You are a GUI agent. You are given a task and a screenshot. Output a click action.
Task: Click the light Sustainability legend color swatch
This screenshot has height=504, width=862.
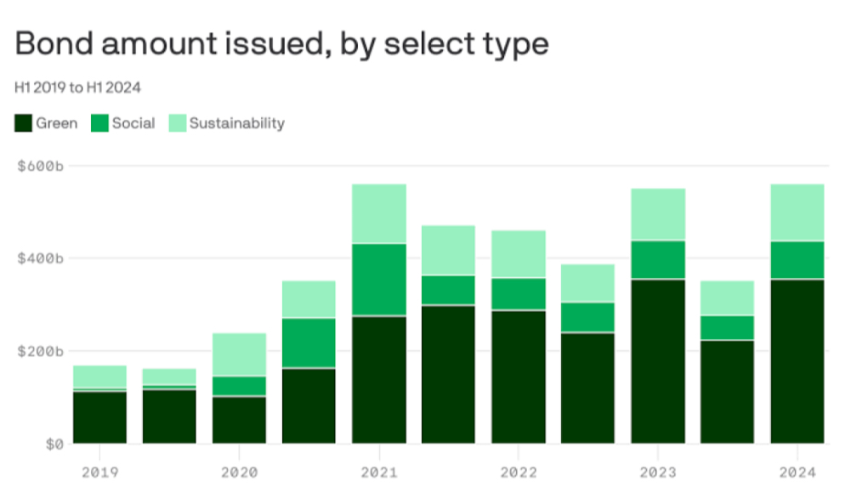tap(178, 123)
